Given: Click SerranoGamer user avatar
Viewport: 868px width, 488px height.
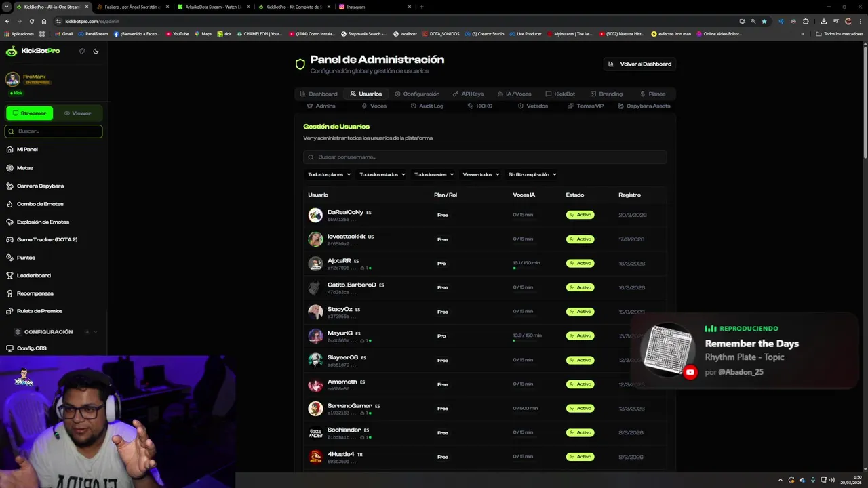Looking at the screenshot, I should (315, 409).
